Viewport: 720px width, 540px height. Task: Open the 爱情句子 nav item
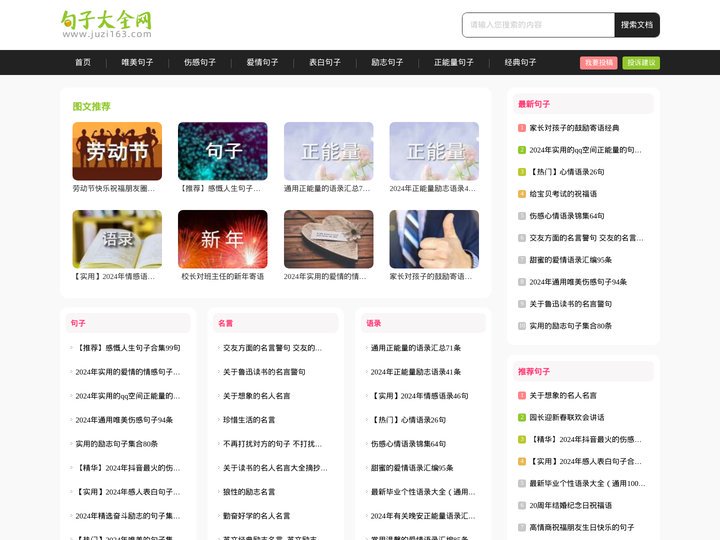pos(262,62)
